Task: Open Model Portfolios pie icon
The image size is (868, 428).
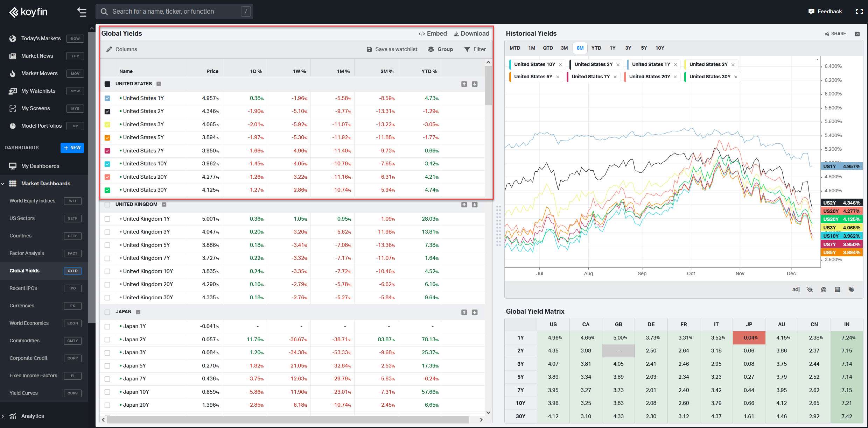Action: tap(13, 126)
